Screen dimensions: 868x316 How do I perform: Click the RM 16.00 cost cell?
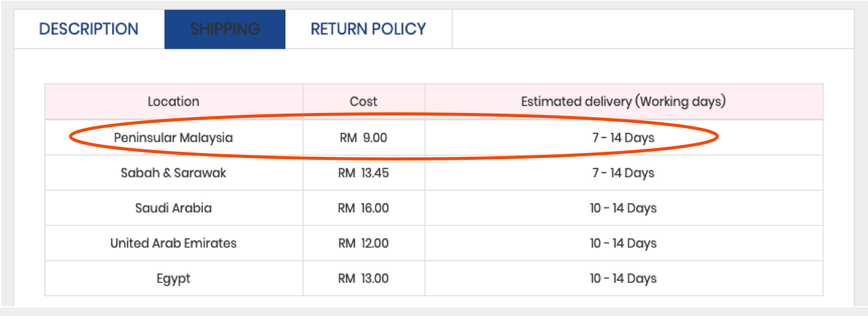pos(364,208)
